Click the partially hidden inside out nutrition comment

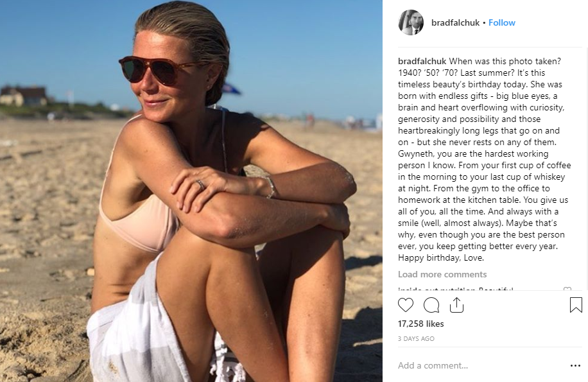(x=455, y=289)
